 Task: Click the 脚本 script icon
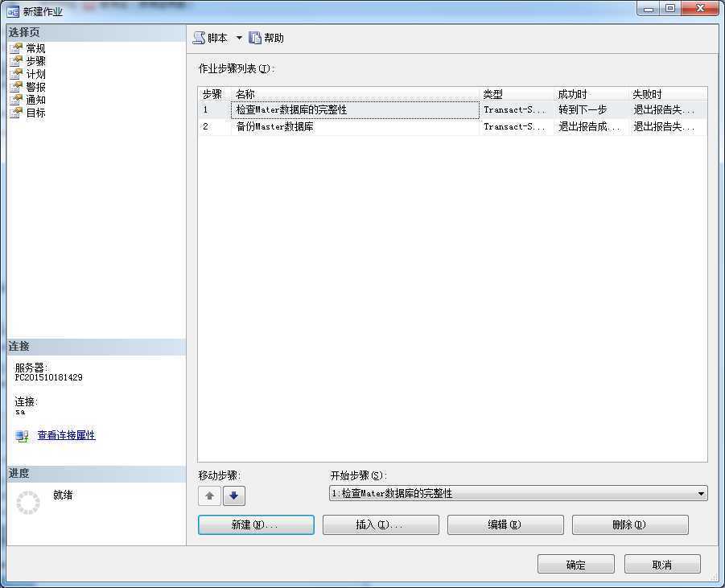[x=199, y=38]
